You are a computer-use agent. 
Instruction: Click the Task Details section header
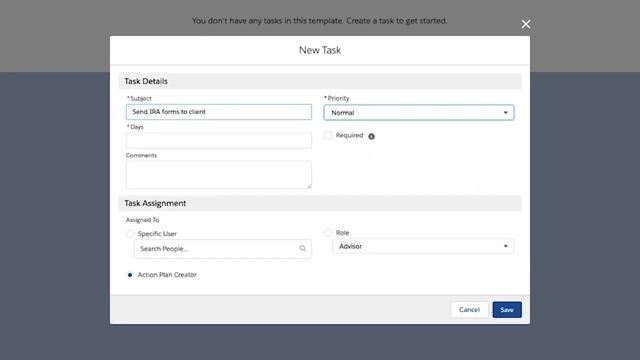coord(320,81)
